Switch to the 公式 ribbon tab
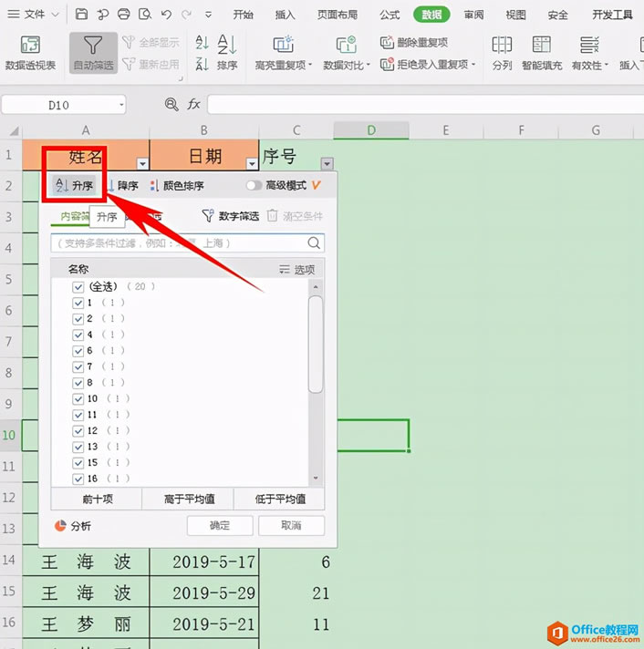This screenshot has width=644, height=649. click(x=390, y=15)
